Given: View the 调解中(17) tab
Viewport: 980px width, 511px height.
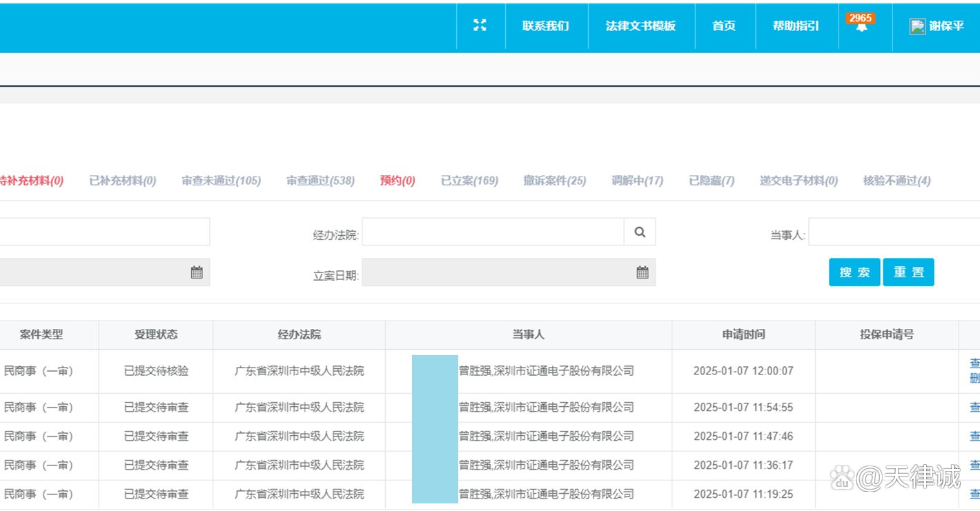Looking at the screenshot, I should coord(637,181).
